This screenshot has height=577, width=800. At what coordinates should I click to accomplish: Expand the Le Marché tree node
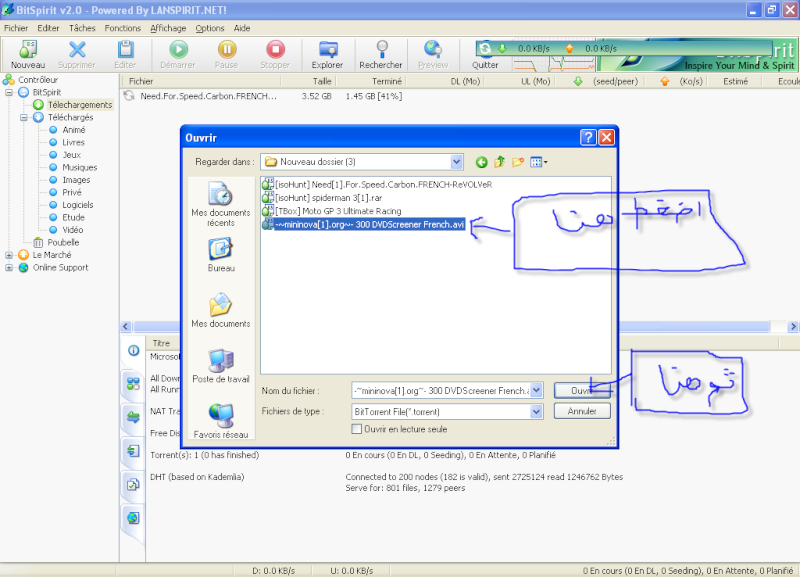tap(9, 255)
